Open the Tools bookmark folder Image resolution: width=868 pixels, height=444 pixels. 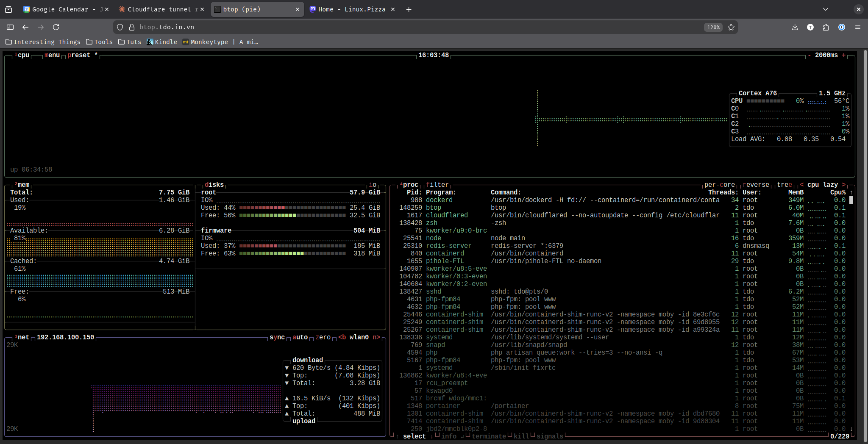click(x=99, y=42)
